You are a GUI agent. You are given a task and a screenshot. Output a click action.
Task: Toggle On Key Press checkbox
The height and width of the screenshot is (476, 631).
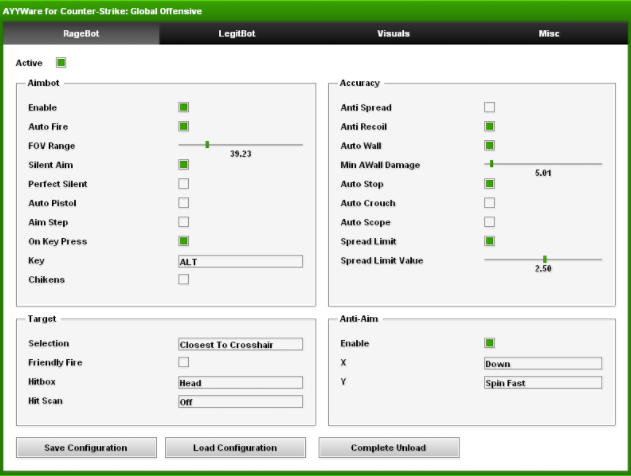pos(184,241)
